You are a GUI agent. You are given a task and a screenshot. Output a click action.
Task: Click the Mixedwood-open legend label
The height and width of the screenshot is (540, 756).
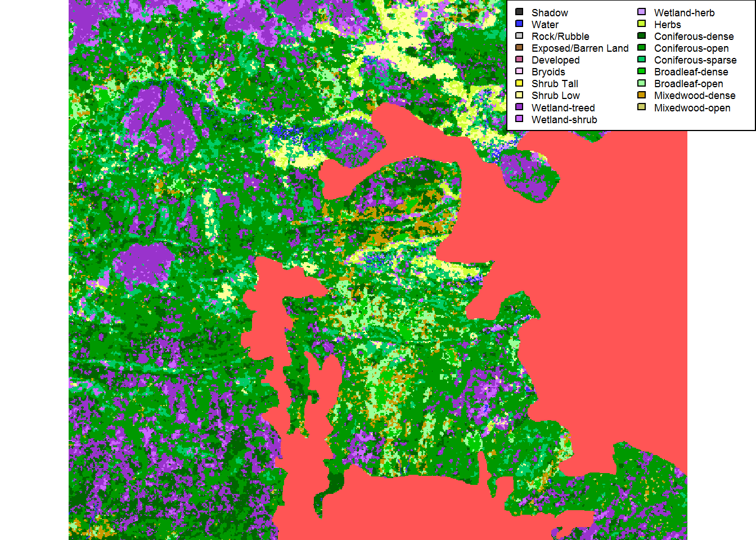click(x=692, y=108)
